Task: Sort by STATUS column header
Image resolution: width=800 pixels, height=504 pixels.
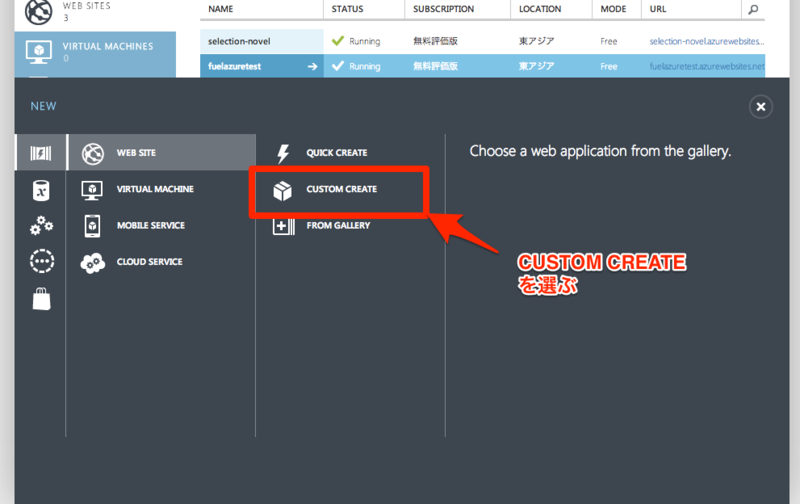Action: click(x=347, y=9)
